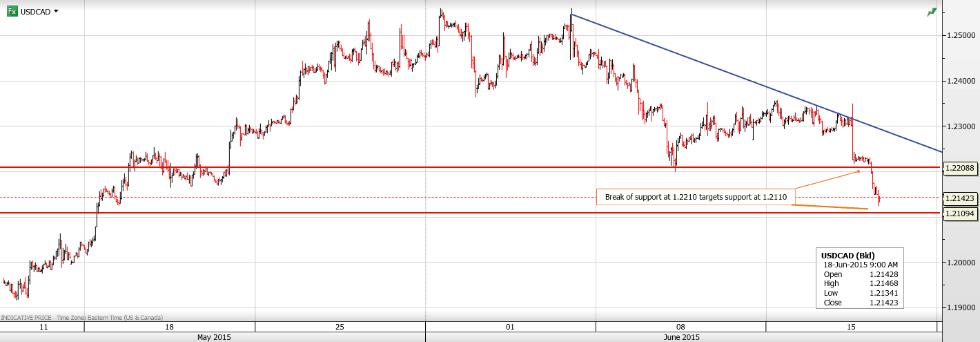Select the June 2015 month segment on time axis
The image size is (980, 342).
pos(680,337)
